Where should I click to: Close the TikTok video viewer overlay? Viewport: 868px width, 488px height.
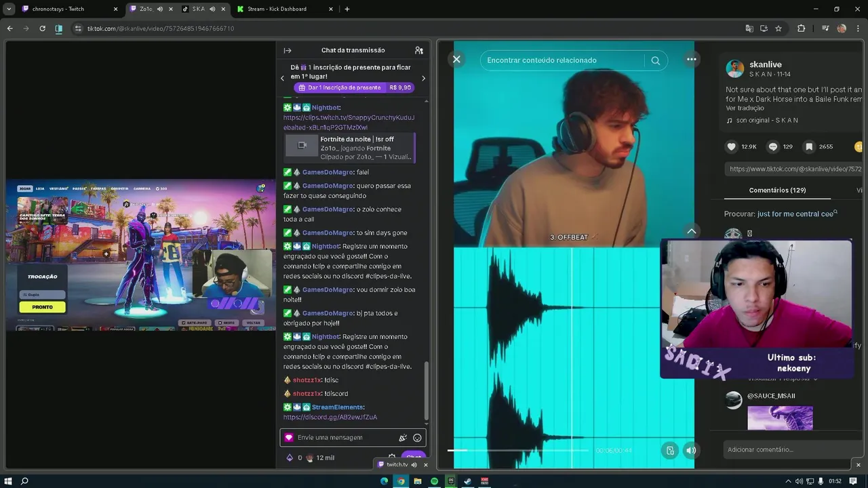[x=456, y=60]
